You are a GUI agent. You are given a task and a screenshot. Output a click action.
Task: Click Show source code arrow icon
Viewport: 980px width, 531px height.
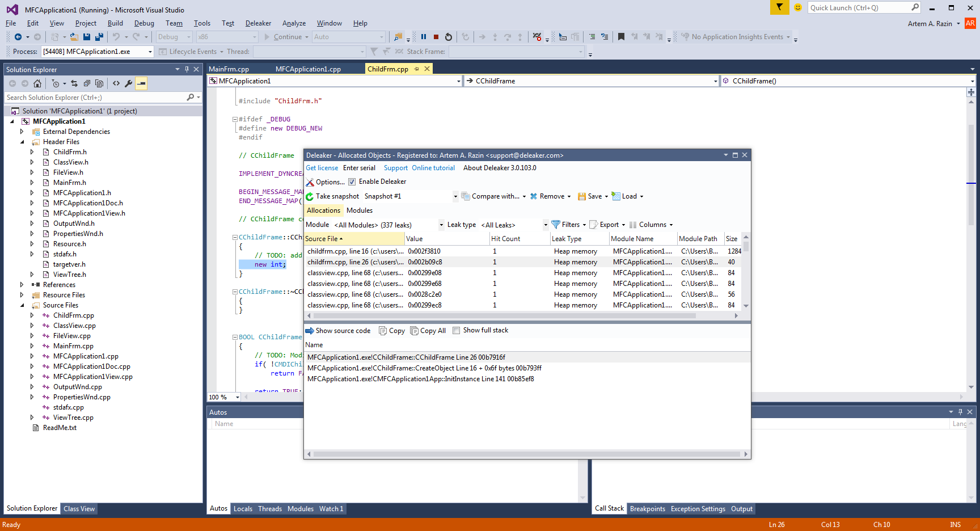click(310, 331)
